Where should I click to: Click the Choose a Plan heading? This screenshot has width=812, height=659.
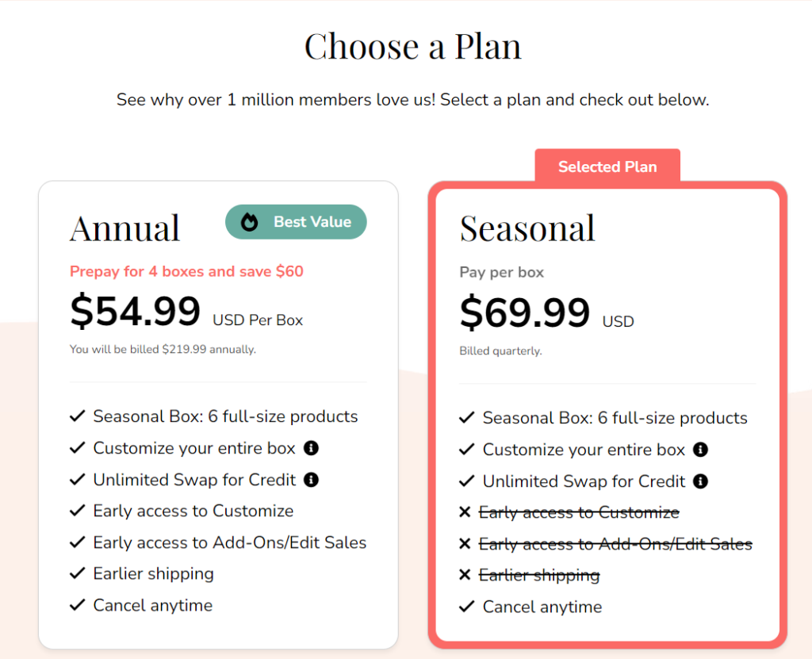(x=413, y=47)
